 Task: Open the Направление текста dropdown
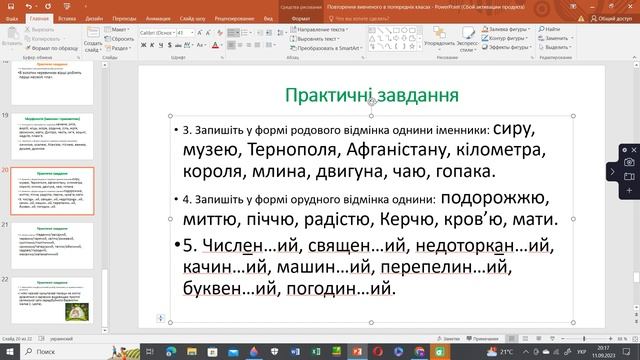pyautogui.click(x=319, y=29)
